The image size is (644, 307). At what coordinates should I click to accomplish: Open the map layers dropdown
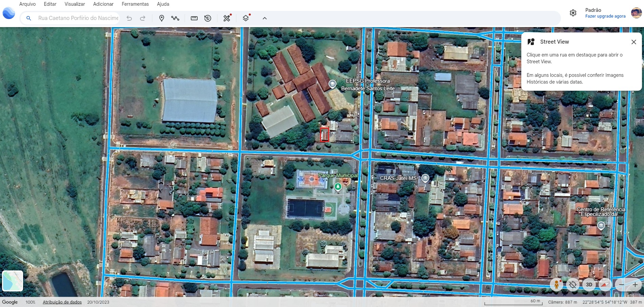coord(246,18)
